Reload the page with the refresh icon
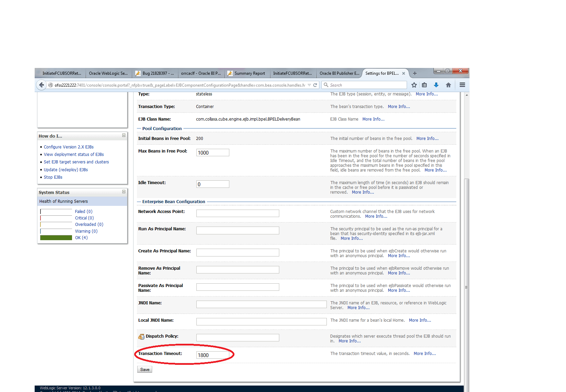Image resolution: width=566 pixels, height=392 pixels. tap(315, 85)
